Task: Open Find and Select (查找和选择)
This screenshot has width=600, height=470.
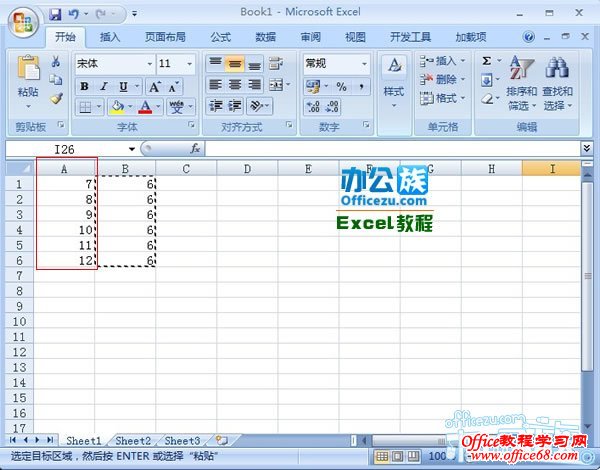Action: pos(557,82)
